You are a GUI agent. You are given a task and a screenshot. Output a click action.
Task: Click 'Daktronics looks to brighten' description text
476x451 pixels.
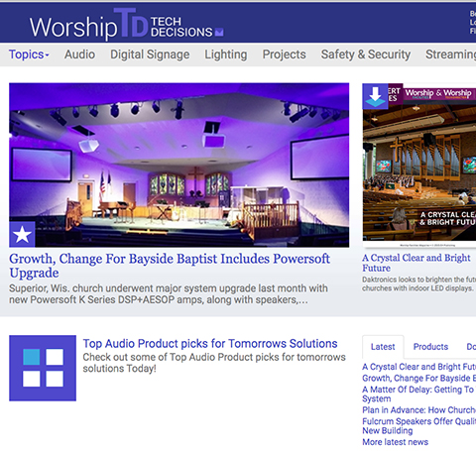(419, 283)
